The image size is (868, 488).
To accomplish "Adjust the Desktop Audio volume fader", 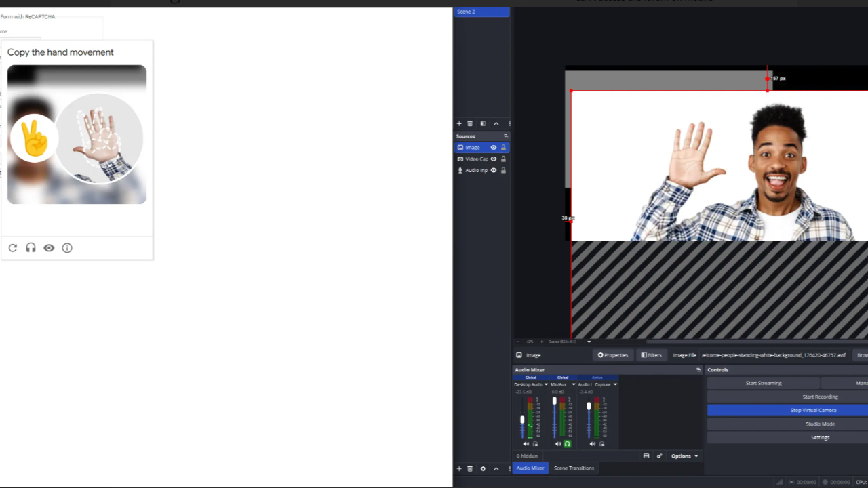I will coord(522,420).
